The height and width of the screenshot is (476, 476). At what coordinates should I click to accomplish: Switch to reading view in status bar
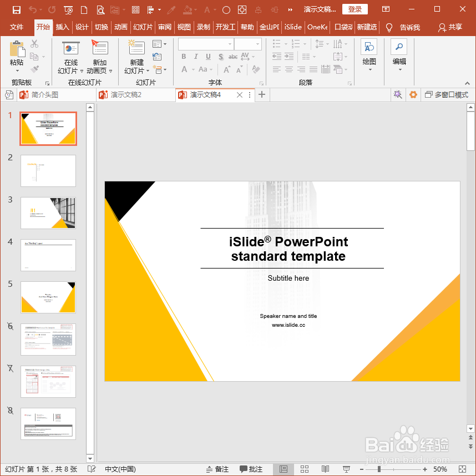coord(325,469)
